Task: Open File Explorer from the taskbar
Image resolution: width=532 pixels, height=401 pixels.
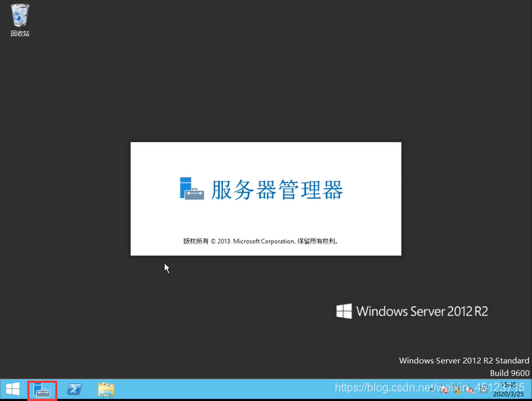Action: [106, 390]
